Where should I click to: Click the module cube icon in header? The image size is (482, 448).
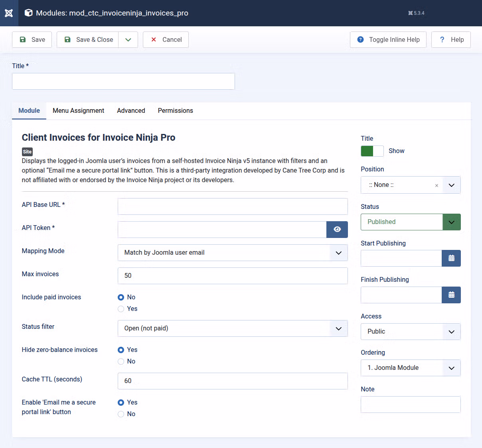pyautogui.click(x=28, y=13)
